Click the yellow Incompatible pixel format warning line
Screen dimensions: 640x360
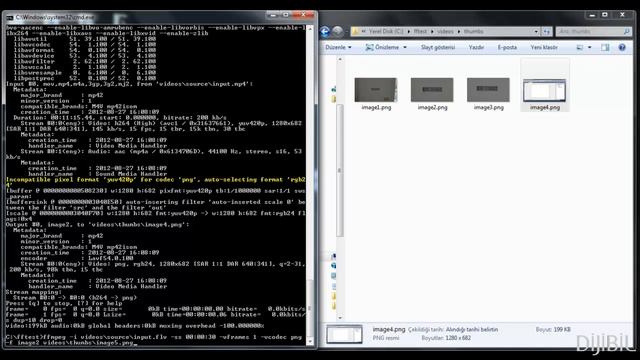[x=156, y=182]
